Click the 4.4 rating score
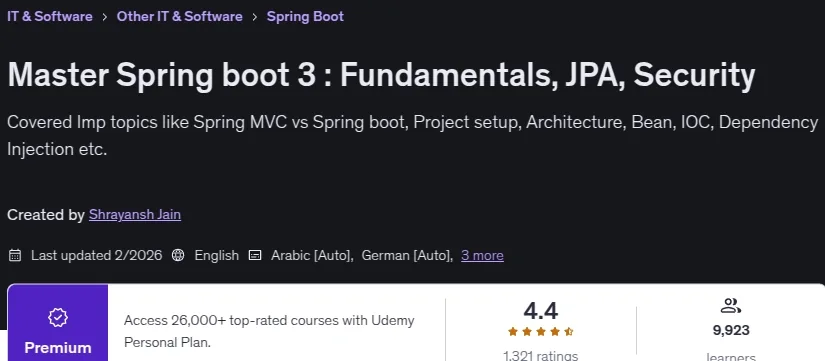Screen dimensions: 825x361 (x=540, y=311)
